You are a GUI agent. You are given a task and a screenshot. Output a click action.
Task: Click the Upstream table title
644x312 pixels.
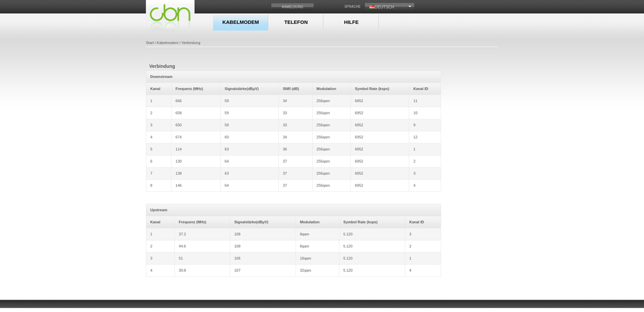(x=159, y=210)
